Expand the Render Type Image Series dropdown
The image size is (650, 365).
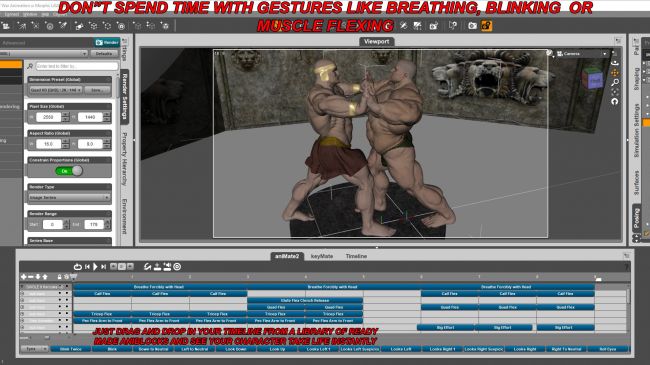tap(69, 198)
